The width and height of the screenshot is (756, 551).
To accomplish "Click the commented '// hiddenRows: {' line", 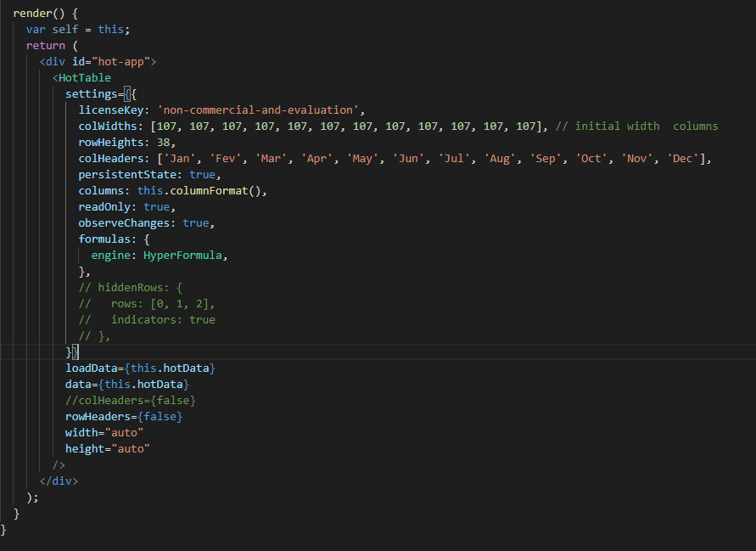I will tap(130, 288).
